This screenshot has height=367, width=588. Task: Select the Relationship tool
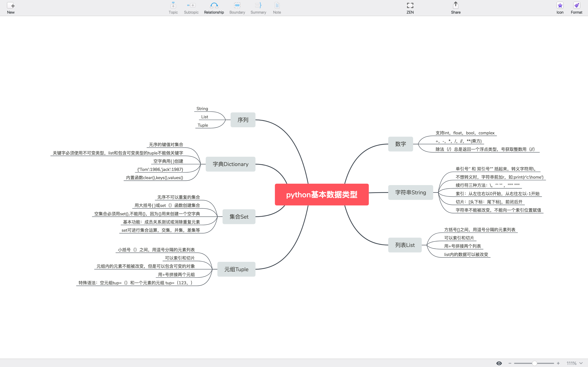[x=214, y=5]
